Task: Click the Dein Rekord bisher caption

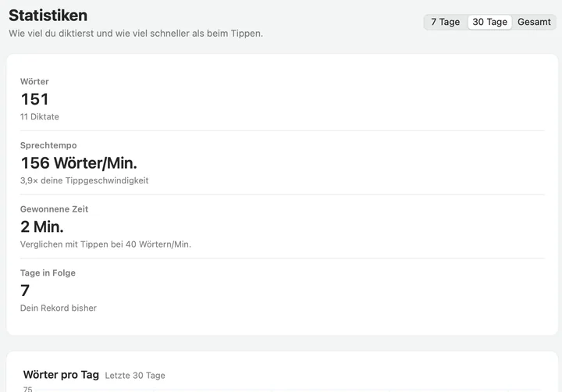Action: pyautogui.click(x=59, y=308)
